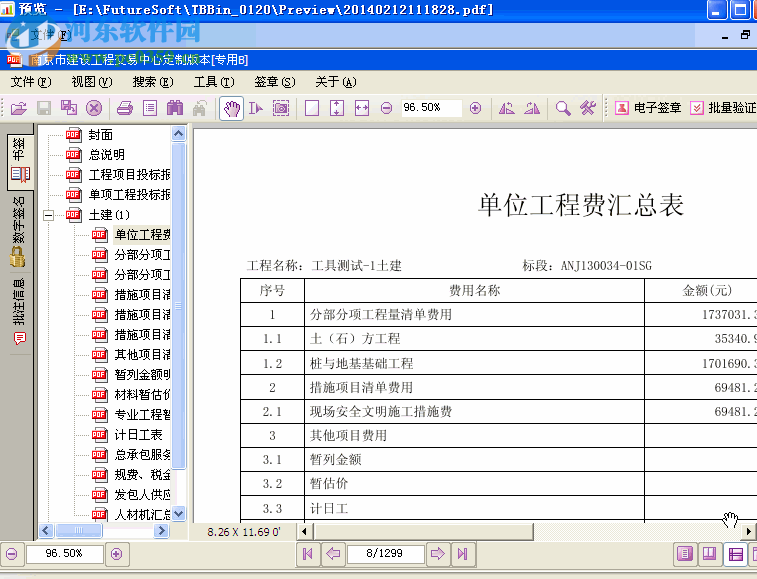This screenshot has width=757, height=579.
Task: Select the 工程项目投标报 bookmark
Action: [x=129, y=175]
